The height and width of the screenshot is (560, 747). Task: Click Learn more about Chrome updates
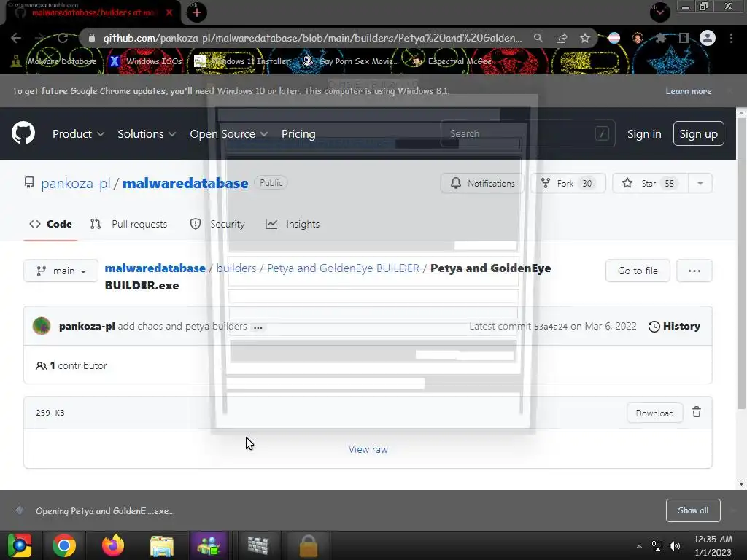click(x=689, y=91)
